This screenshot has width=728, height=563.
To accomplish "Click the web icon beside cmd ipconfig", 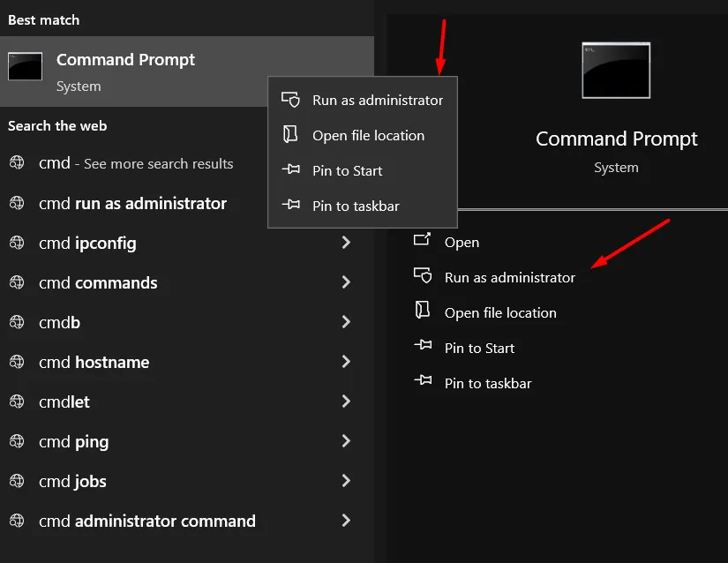I will pyautogui.click(x=17, y=243).
